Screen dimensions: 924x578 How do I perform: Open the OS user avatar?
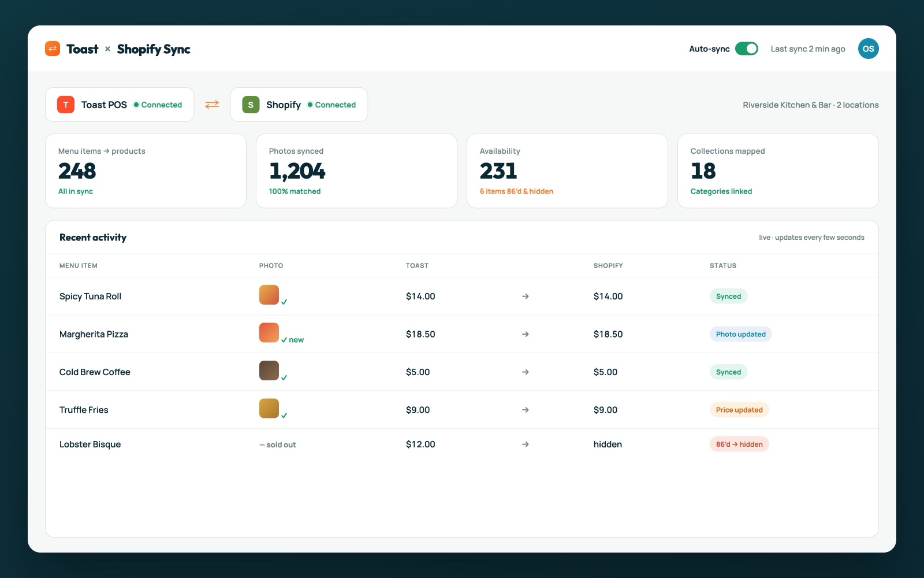coord(868,49)
